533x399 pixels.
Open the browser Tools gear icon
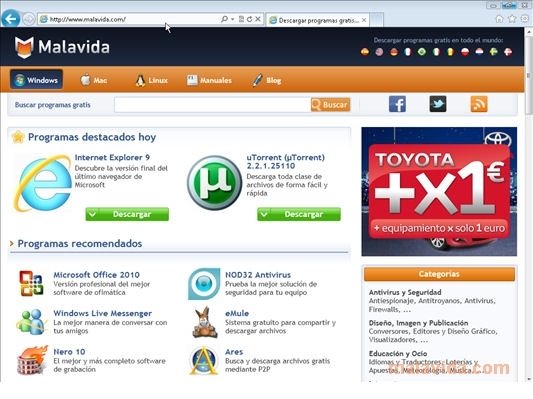(525, 19)
